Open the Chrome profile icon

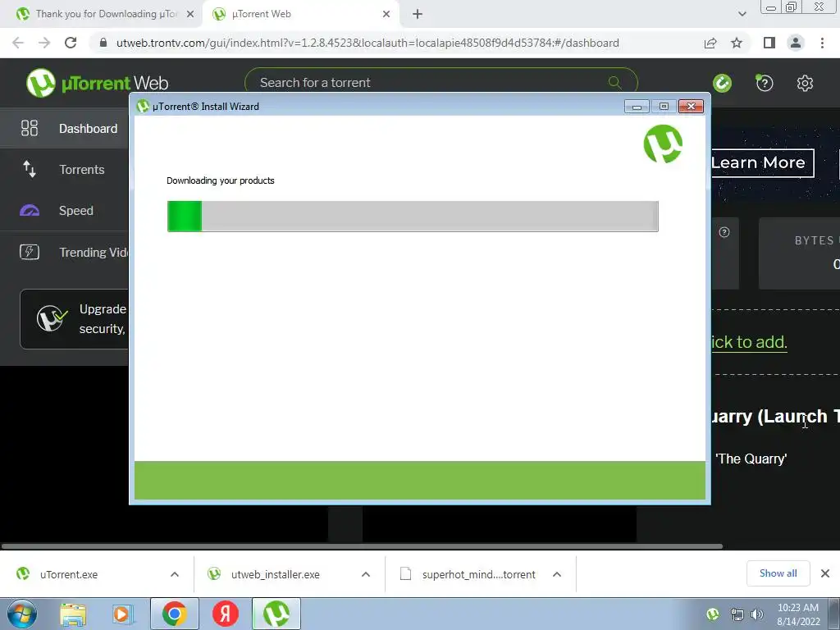tap(796, 43)
